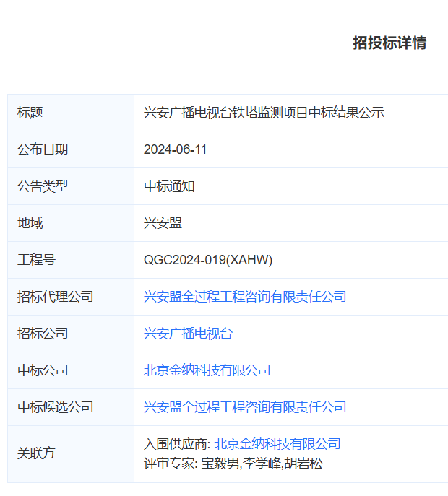The height and width of the screenshot is (496, 448).
Task: Click the review experts names 宝毅男,李学峰,胡岩松
Action: point(260,464)
